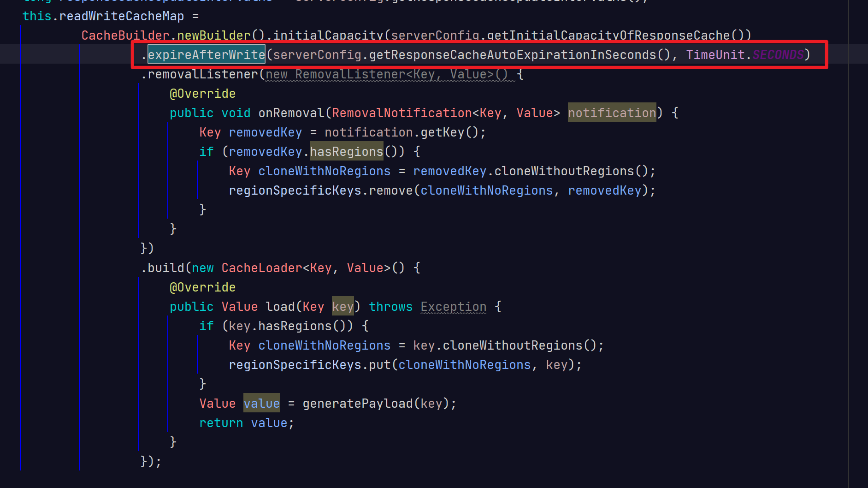Click newBuilder method call
Screen dimensions: 868x488
coord(214,36)
